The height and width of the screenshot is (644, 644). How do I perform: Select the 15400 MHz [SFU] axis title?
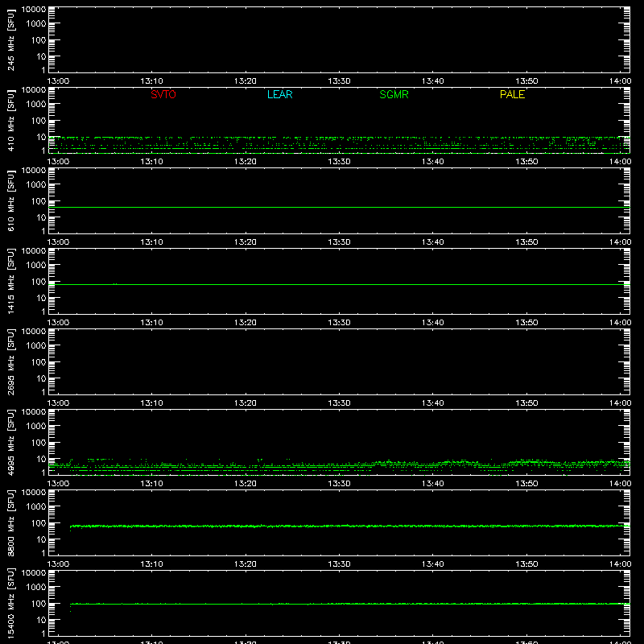coord(11,603)
